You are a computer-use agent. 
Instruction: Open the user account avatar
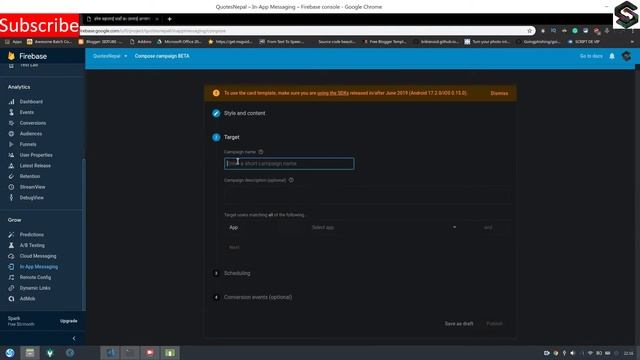(x=627, y=56)
